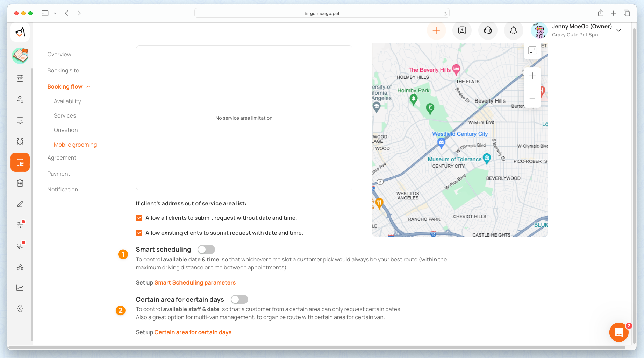Click The Beverly Hills hotel map marker

[456, 69]
